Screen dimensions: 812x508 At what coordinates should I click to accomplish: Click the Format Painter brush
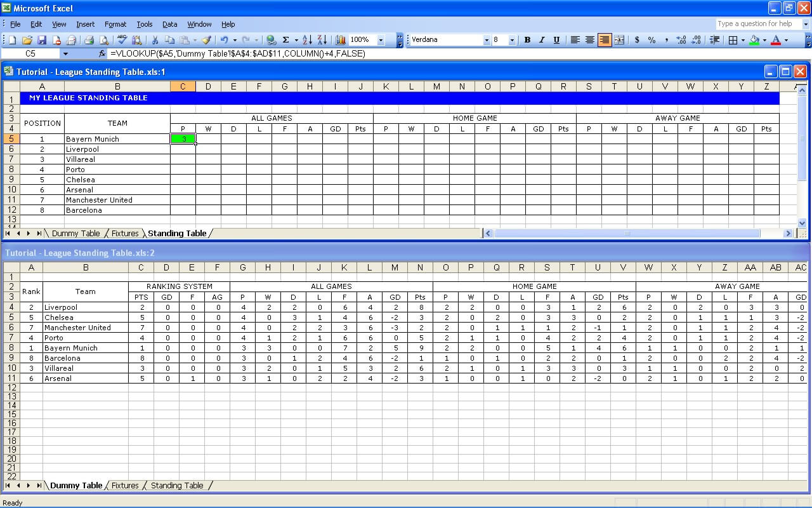(x=206, y=40)
